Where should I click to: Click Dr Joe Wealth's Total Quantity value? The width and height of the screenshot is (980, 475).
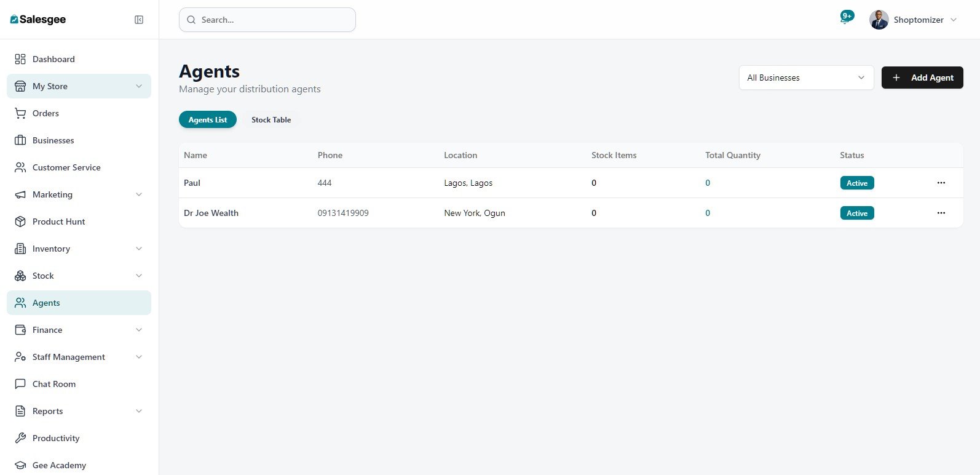pos(708,213)
